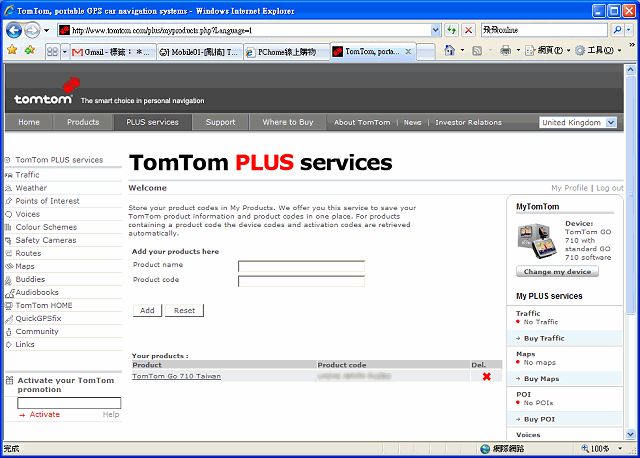Click the Colour Schemes sidebar icon

(x=9, y=227)
